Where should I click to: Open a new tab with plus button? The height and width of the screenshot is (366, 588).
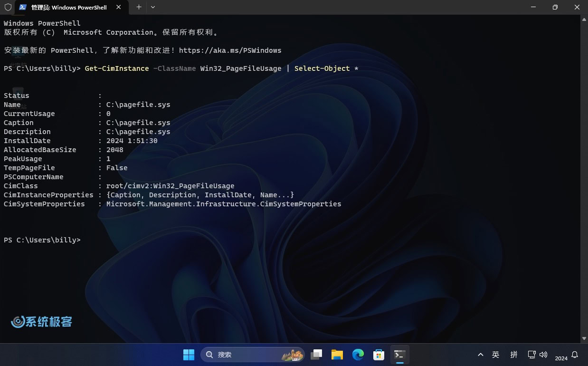pos(139,7)
